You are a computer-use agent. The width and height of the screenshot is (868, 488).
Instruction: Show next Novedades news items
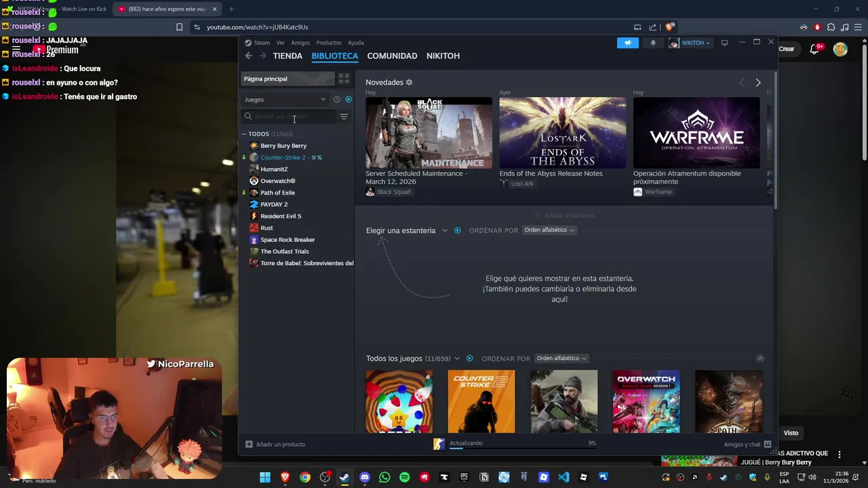tap(758, 83)
